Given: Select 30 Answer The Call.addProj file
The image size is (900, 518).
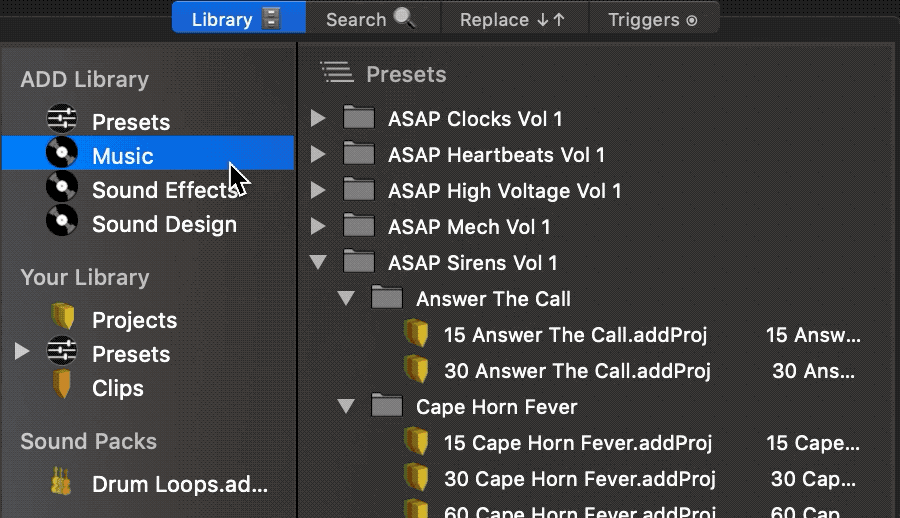Looking at the screenshot, I should pos(576,371).
